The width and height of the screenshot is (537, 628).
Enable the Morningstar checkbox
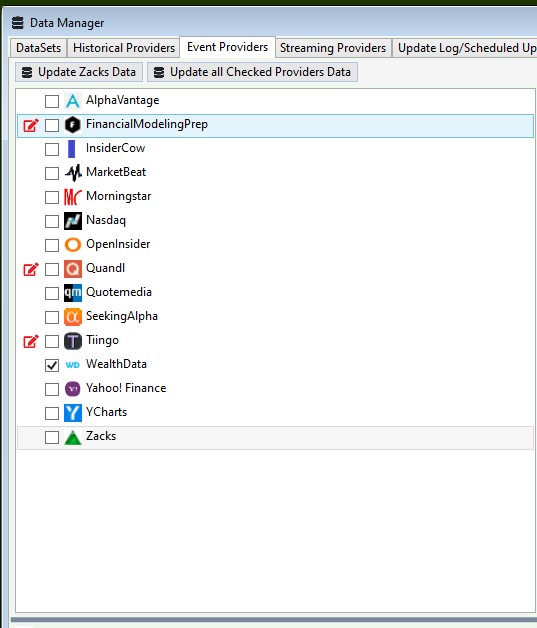[x=52, y=197]
